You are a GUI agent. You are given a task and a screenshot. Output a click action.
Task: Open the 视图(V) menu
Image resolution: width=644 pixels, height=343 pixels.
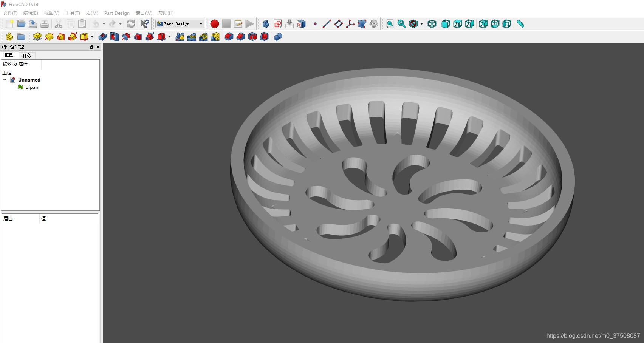(52, 13)
